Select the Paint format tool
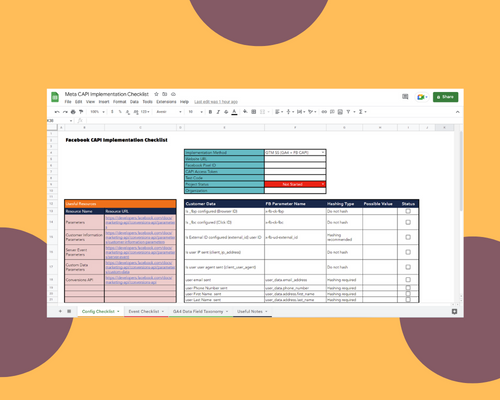This screenshot has width=500, height=400. [x=81, y=112]
